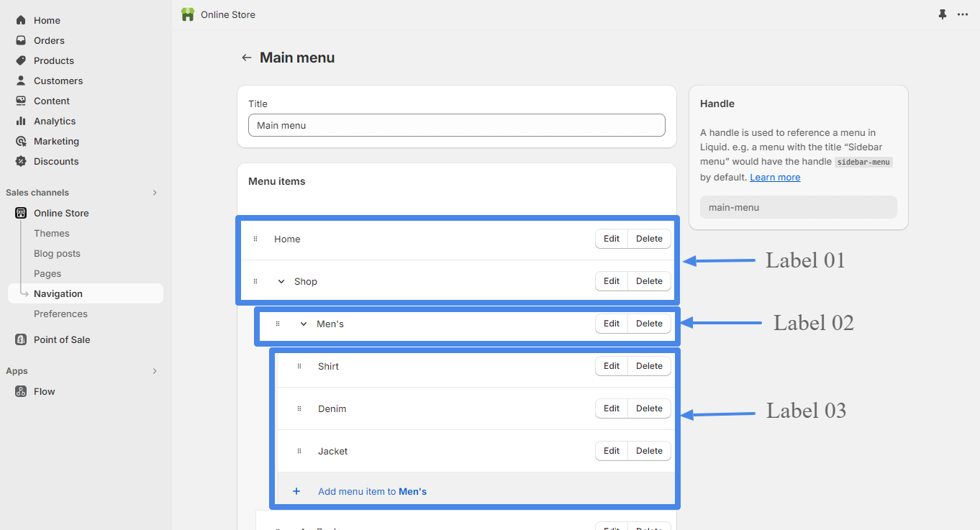This screenshot has width=980, height=530.
Task: Edit the Shirt menu item
Action: (612, 366)
